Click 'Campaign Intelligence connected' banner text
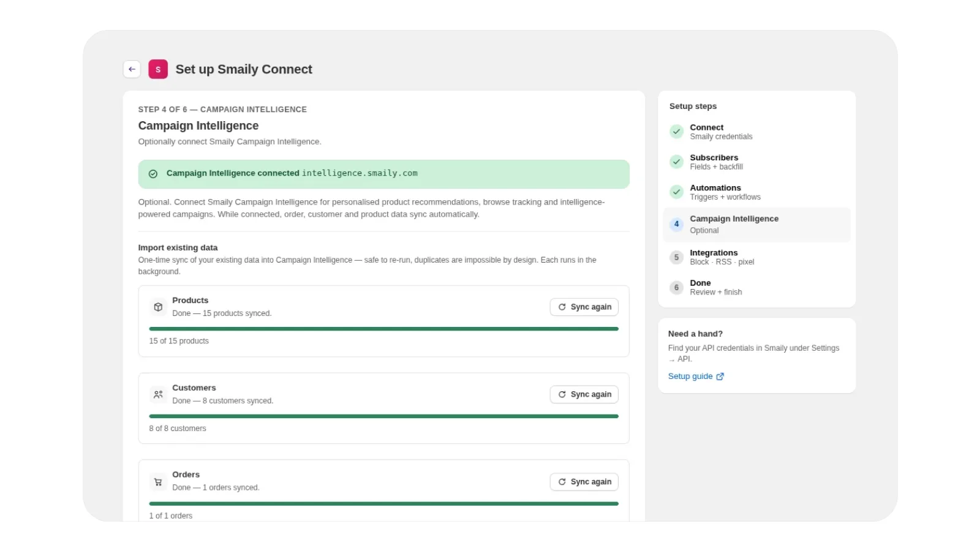 point(233,173)
